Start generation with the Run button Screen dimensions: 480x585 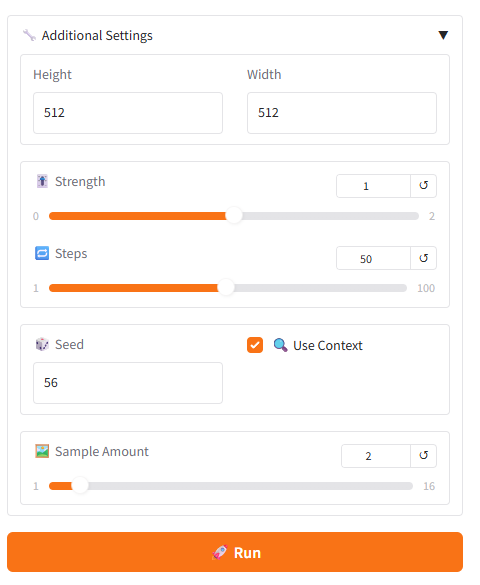pyautogui.click(x=235, y=552)
